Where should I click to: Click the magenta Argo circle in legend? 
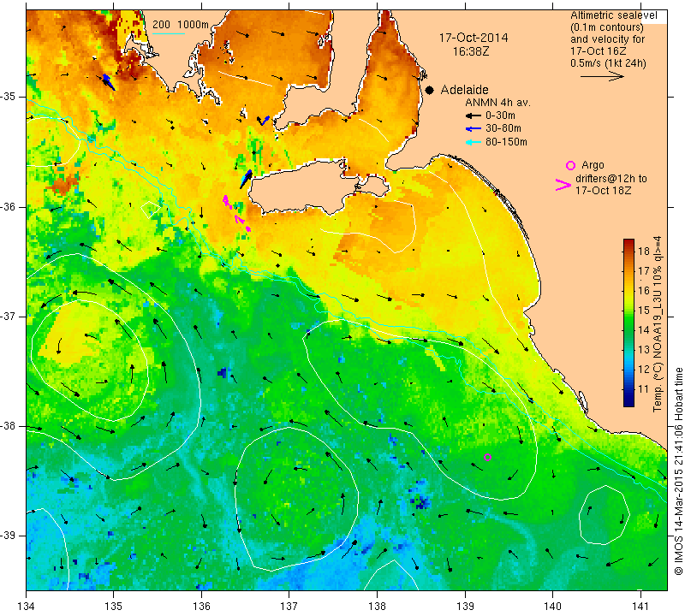click(x=570, y=165)
